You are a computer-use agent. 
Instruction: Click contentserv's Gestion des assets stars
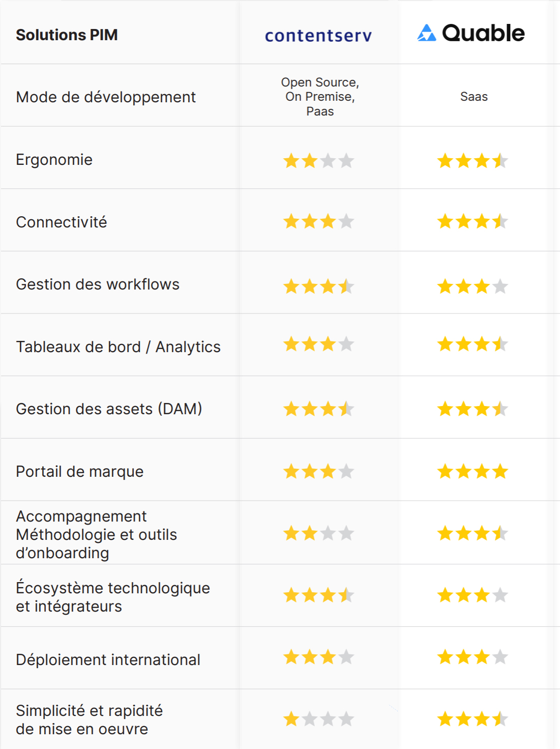[318, 409]
